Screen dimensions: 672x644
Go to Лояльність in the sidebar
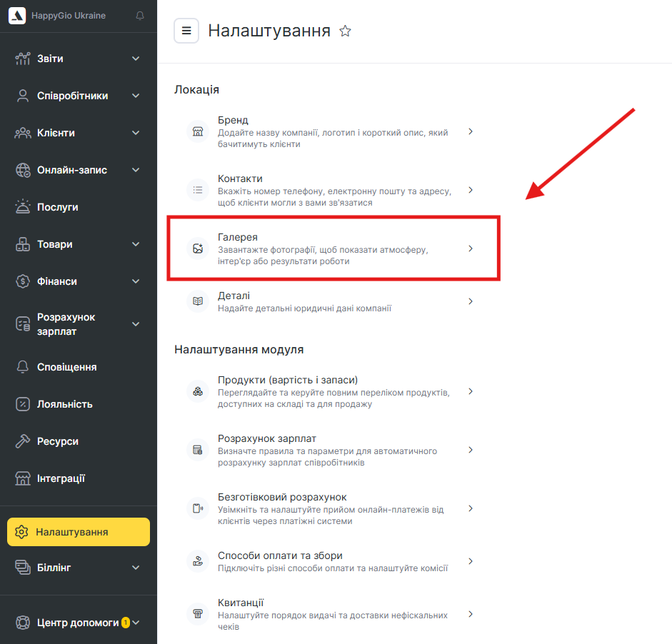[x=64, y=404]
